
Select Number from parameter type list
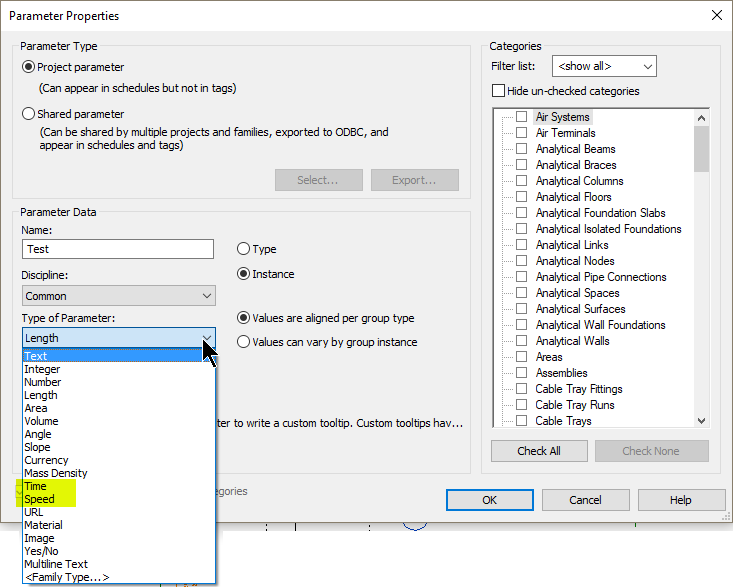[119, 382]
